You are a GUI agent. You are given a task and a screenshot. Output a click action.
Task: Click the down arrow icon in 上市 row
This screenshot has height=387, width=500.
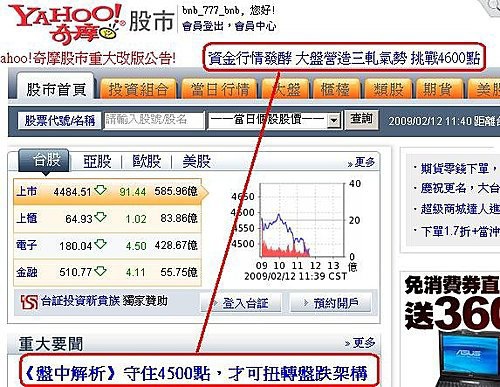pyautogui.click(x=100, y=191)
